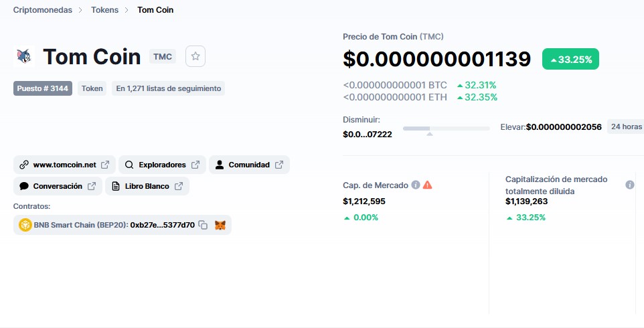Click the Libro Blanco document icon
Screen dimensions: 644x328
pyautogui.click(x=116, y=186)
